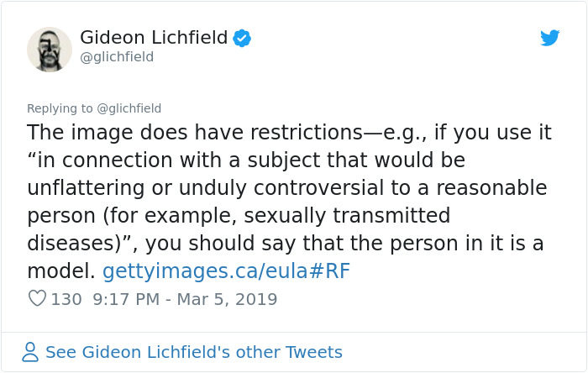Click the blue verified checkmark badge

click(x=242, y=38)
